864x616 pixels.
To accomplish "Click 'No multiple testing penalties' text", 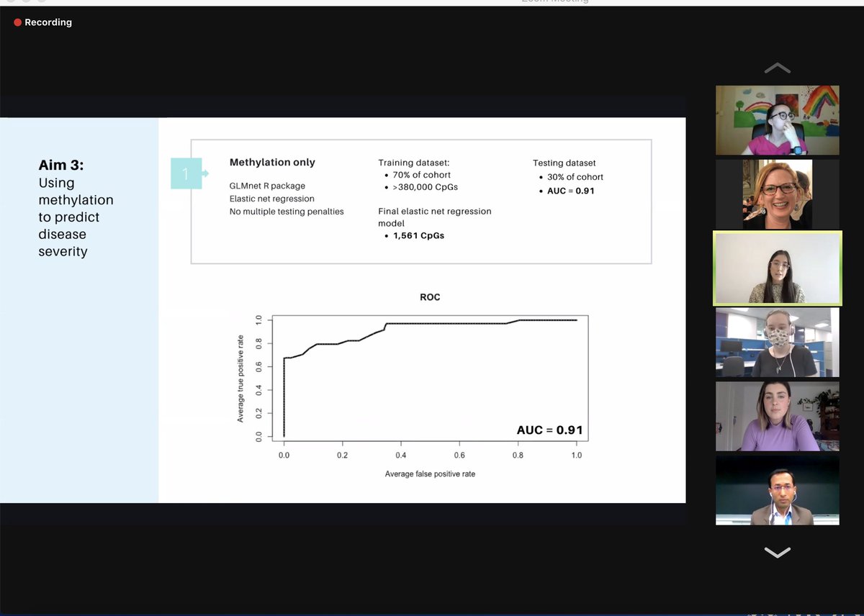I will click(x=287, y=212).
